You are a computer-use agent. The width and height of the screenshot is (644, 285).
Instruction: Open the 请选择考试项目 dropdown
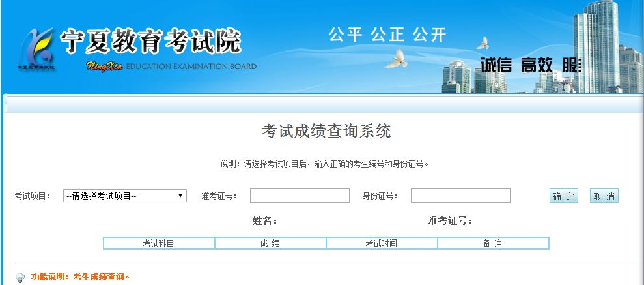tap(125, 196)
